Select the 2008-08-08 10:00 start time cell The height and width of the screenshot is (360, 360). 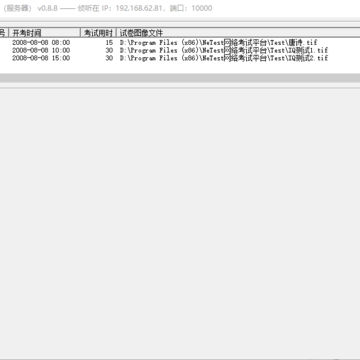pyautogui.click(x=41, y=50)
